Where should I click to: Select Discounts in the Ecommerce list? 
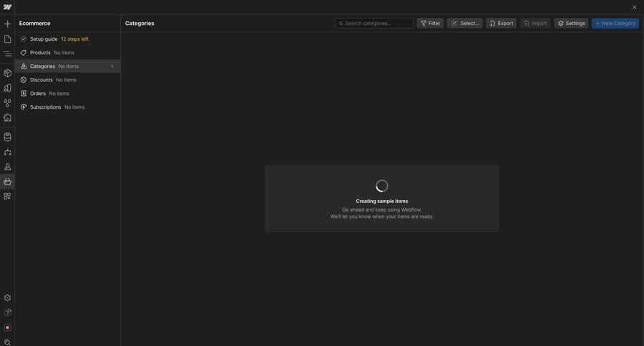[x=41, y=80]
